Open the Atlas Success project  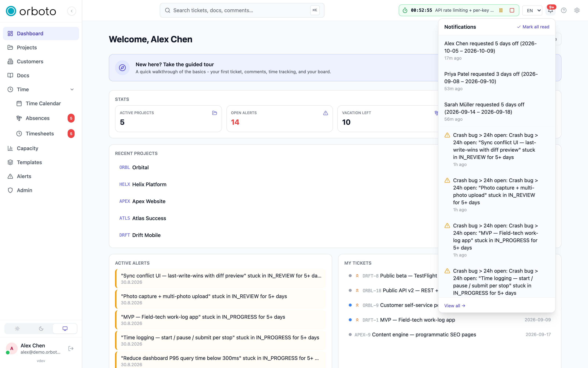point(143,218)
